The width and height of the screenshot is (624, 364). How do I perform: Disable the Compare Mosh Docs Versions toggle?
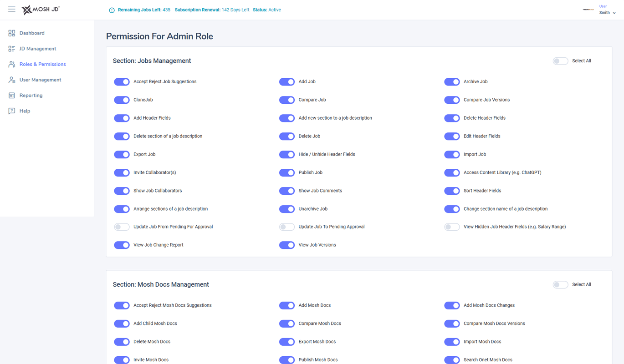point(452,324)
